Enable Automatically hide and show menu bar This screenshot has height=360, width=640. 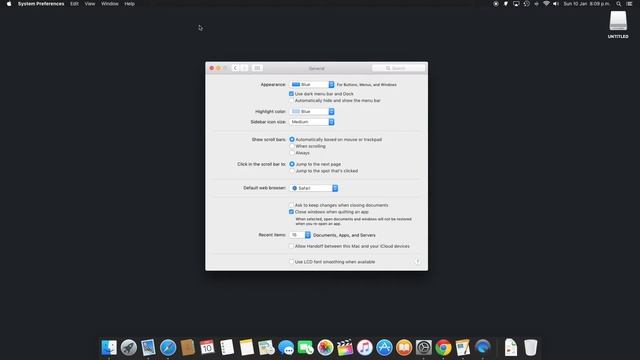[x=291, y=100]
